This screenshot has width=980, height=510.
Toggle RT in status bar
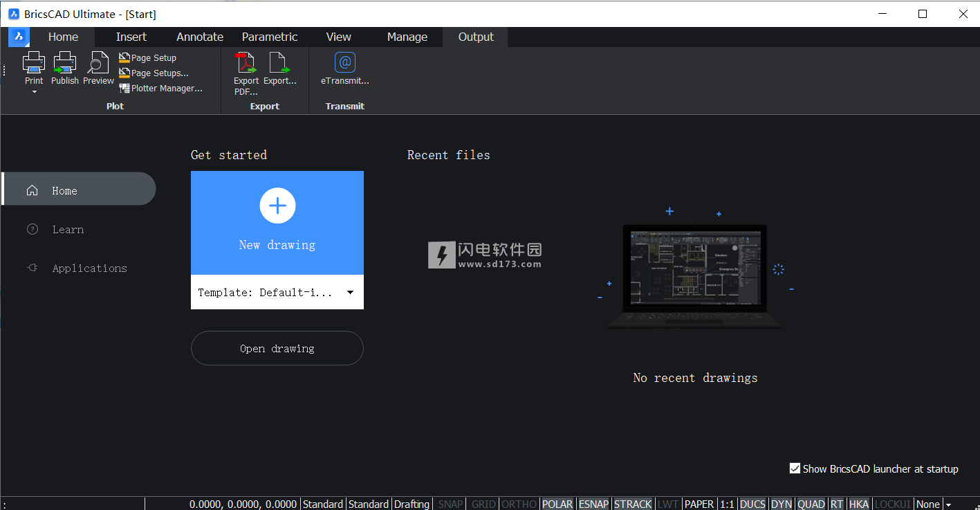838,504
